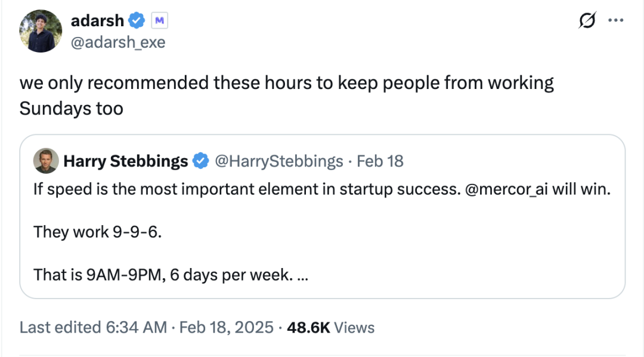View edit history via Last edited
Screen dimensions: 644x357
tap(60, 327)
